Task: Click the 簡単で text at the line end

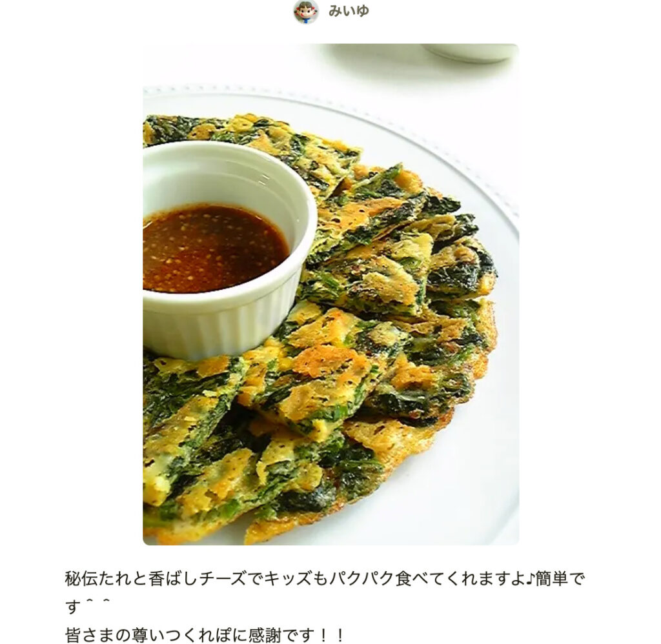Action: pyautogui.click(x=561, y=578)
